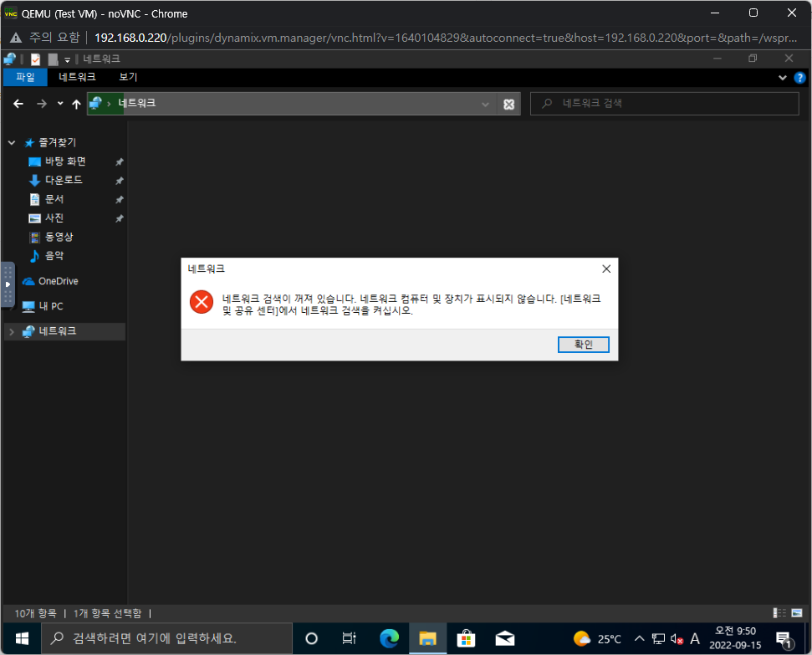This screenshot has width=812, height=655.
Task: Go up one folder level
Action: tap(77, 105)
